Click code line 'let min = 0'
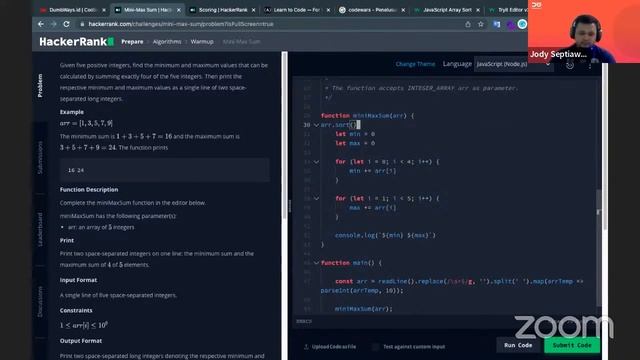 point(355,134)
